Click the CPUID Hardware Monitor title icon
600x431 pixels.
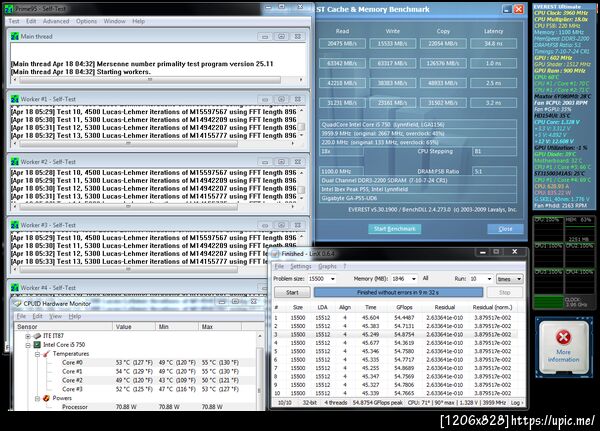click(18, 304)
